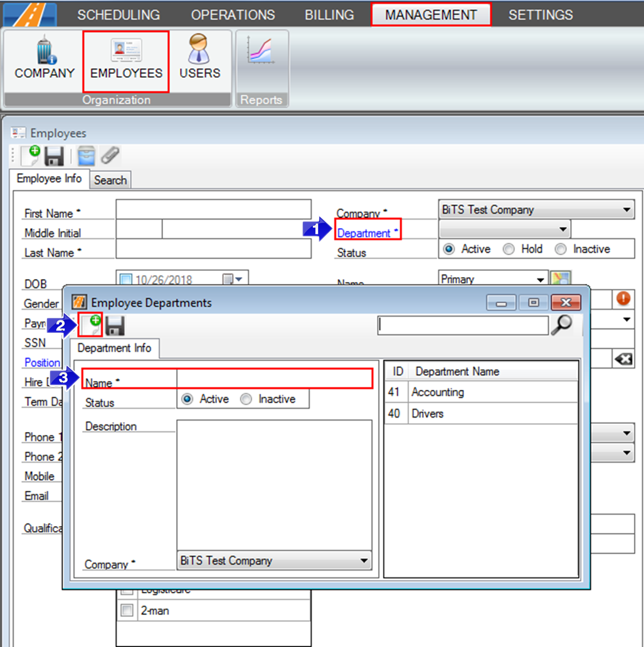The width and height of the screenshot is (644, 647).
Task: Open the Employees ribbon icon
Action: (x=126, y=61)
